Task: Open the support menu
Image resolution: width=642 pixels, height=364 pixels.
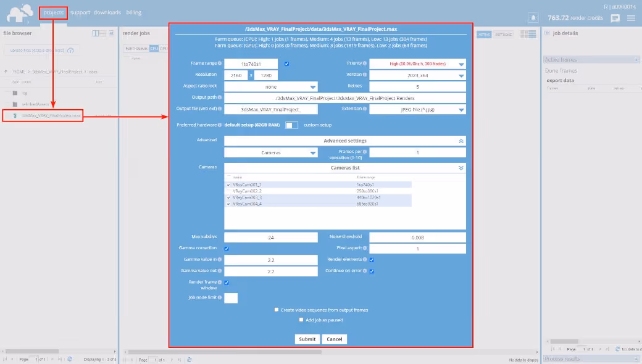Action: pyautogui.click(x=80, y=12)
